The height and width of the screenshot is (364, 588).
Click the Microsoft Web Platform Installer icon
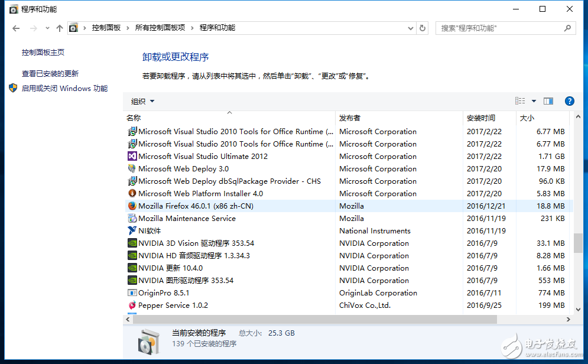132,193
